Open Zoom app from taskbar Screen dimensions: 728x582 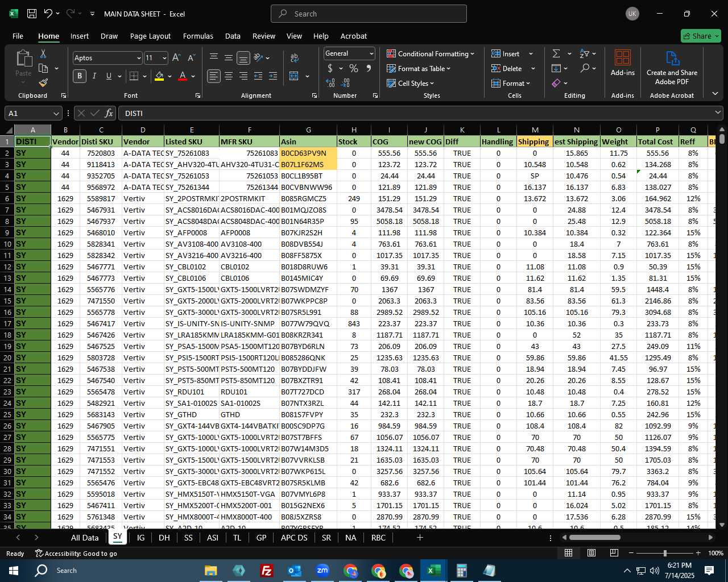pos(322,571)
